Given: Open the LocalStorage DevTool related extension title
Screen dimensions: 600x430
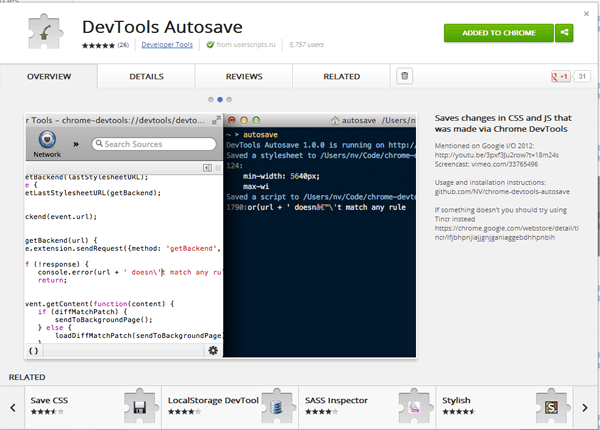Looking at the screenshot, I should click(x=213, y=400).
